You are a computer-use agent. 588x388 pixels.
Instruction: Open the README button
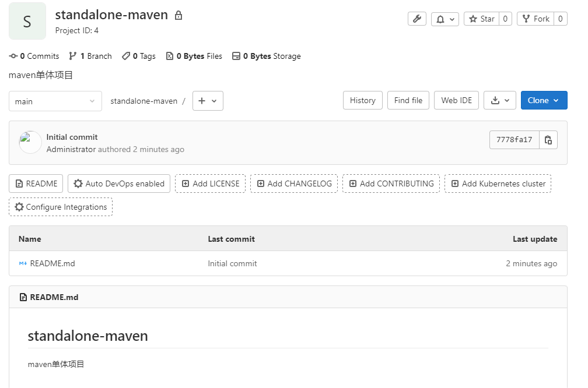pyautogui.click(x=36, y=184)
